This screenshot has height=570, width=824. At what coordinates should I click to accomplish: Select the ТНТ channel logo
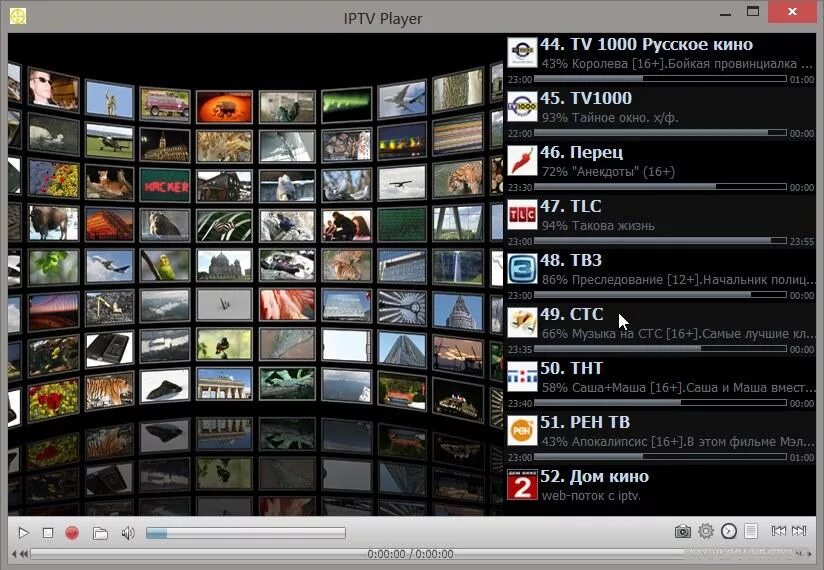[x=522, y=377]
